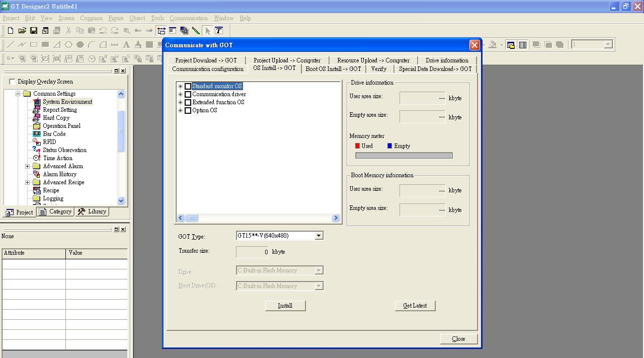Switch to Project Download -> GOT tab
The height and width of the screenshot is (358, 644).
pyautogui.click(x=206, y=60)
